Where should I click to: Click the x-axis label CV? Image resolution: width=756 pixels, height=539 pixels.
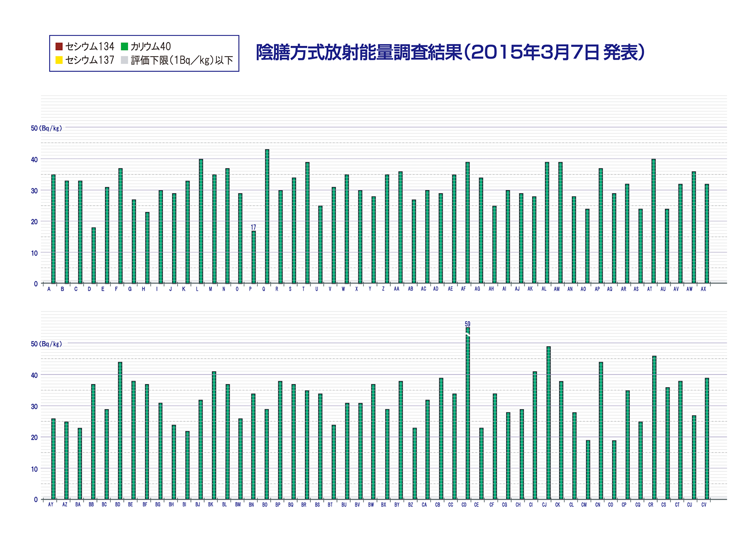tap(704, 504)
